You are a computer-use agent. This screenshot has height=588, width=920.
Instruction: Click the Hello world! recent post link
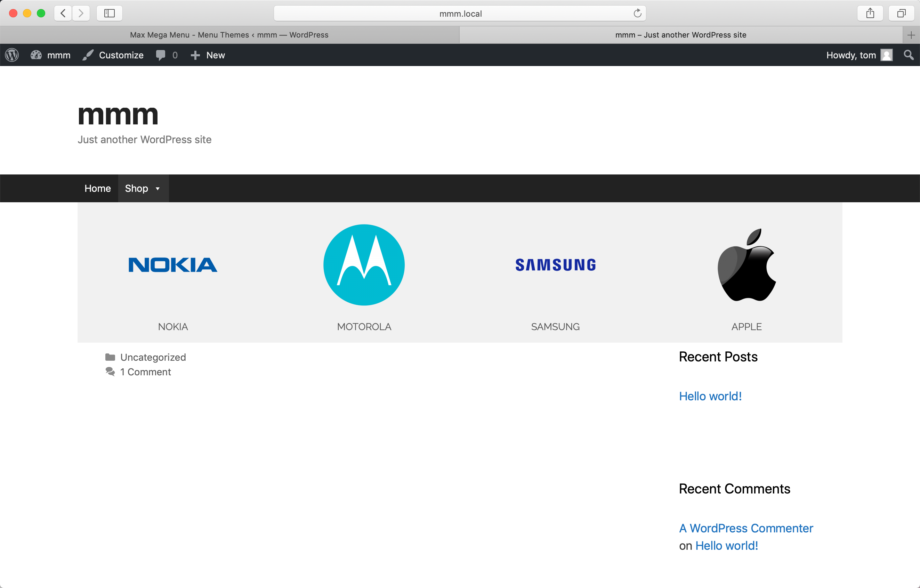710,396
